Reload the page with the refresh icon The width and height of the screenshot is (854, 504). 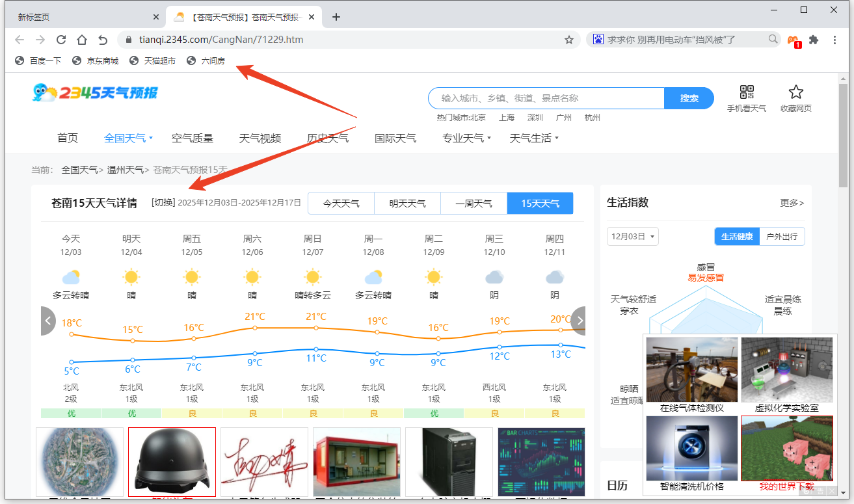click(x=61, y=40)
